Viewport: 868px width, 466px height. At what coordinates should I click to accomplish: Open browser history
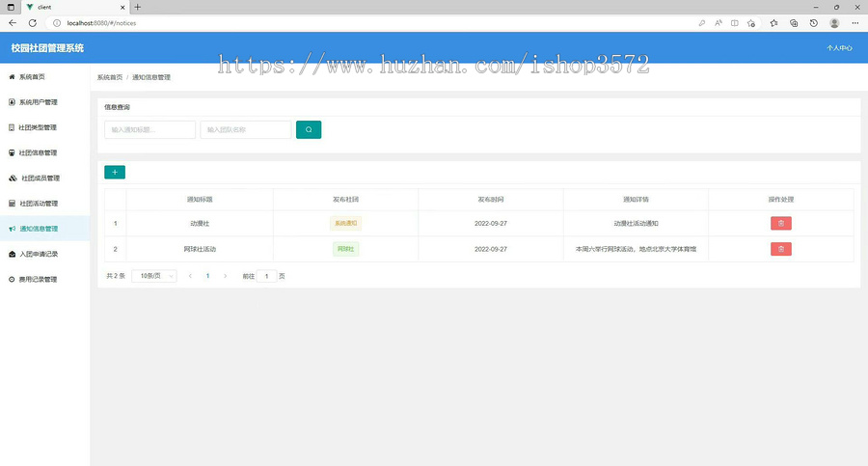pyautogui.click(x=814, y=23)
